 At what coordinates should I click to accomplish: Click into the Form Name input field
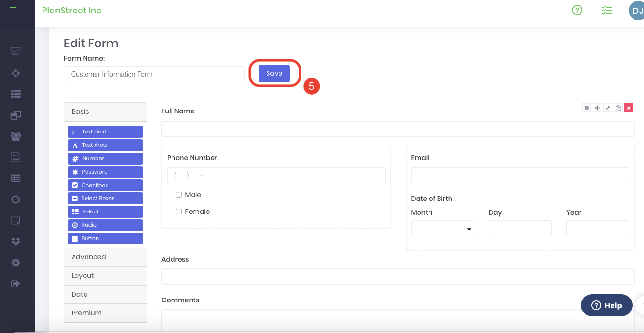click(154, 74)
